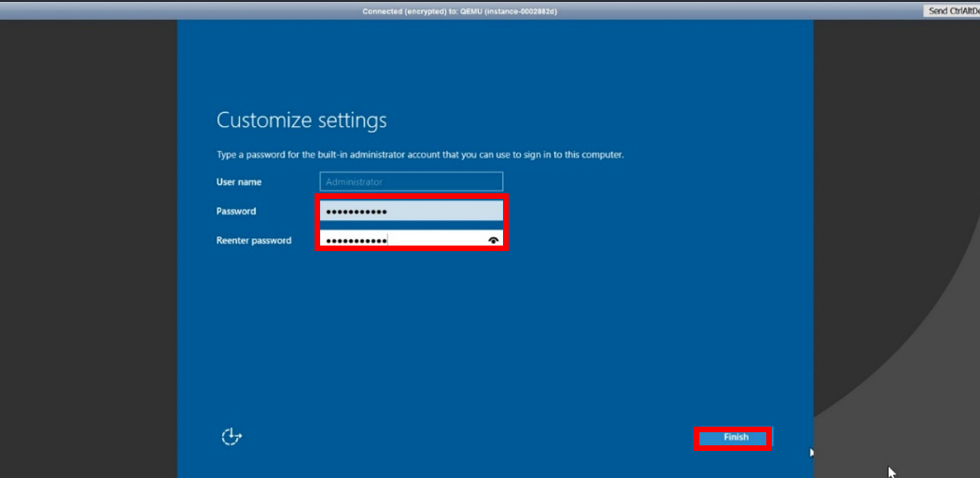Image resolution: width=980 pixels, height=478 pixels.
Task: Click the 'Customize settings' heading
Action: click(x=301, y=120)
